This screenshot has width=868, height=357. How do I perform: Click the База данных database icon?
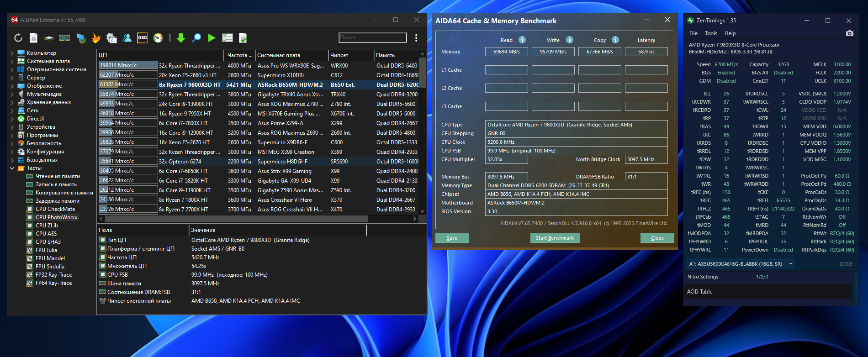(x=21, y=160)
